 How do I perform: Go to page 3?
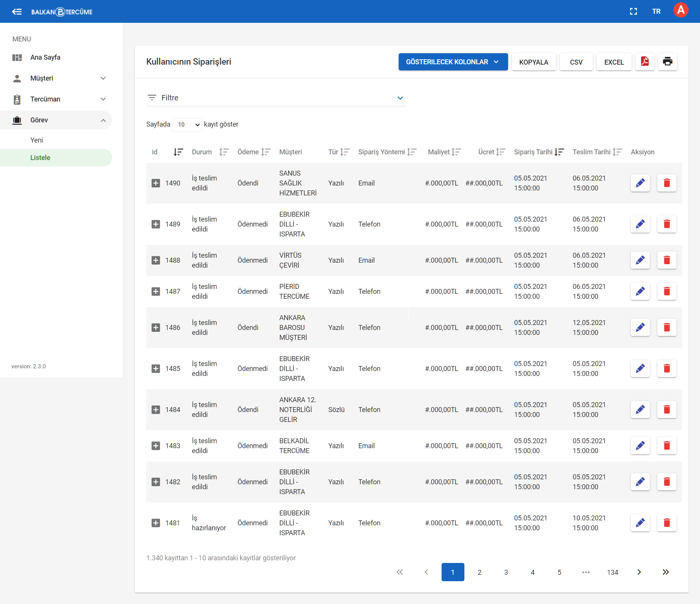[x=506, y=572]
